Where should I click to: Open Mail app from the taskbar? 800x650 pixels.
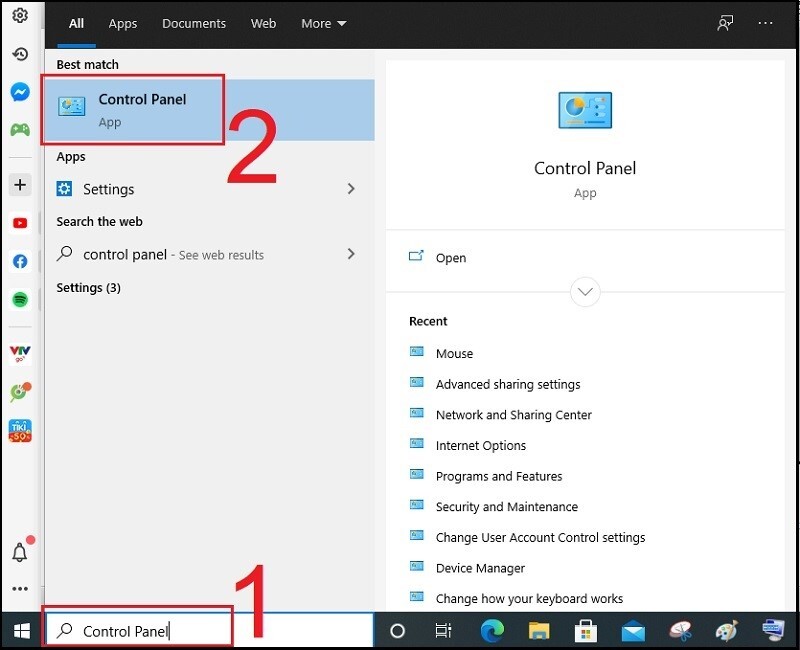coord(633,632)
